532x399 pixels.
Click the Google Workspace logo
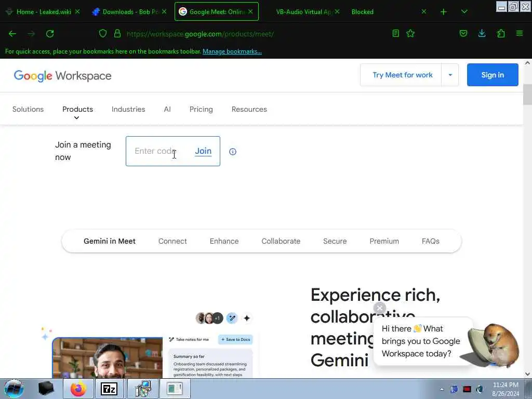[x=62, y=76]
